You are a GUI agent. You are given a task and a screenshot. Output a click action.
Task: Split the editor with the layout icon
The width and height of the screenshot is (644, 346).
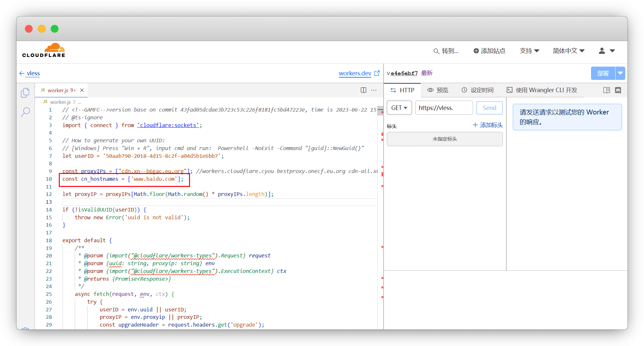coord(364,90)
